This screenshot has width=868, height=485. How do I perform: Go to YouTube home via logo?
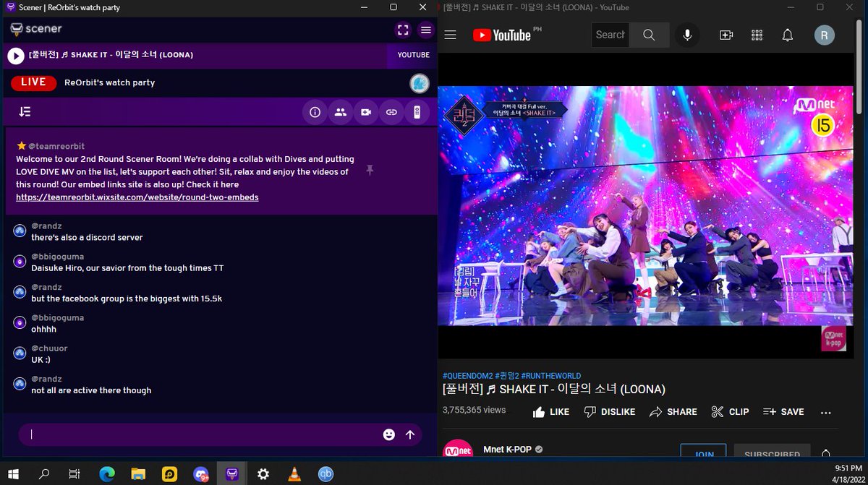tap(502, 35)
